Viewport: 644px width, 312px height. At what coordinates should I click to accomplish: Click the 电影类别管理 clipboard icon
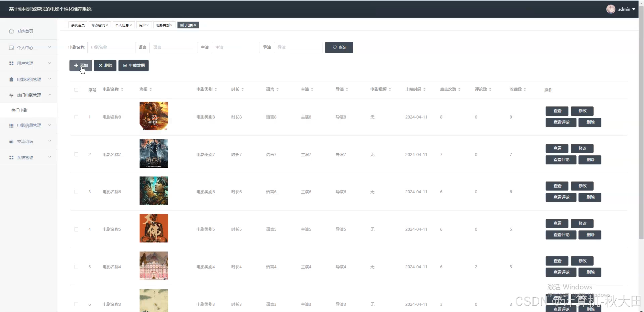(x=11, y=79)
